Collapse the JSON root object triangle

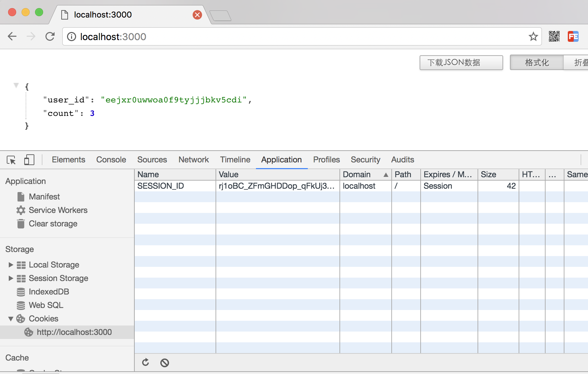[16, 85]
